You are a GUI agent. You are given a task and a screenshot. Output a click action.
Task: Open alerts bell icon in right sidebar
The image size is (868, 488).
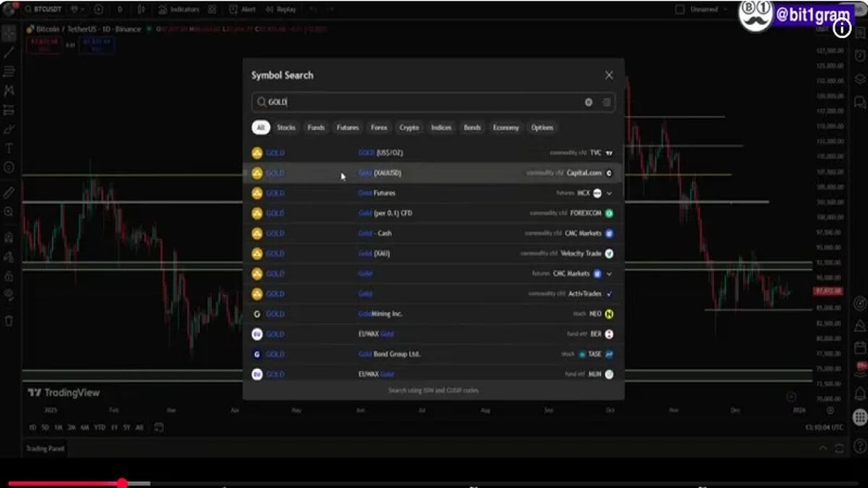[859, 393]
